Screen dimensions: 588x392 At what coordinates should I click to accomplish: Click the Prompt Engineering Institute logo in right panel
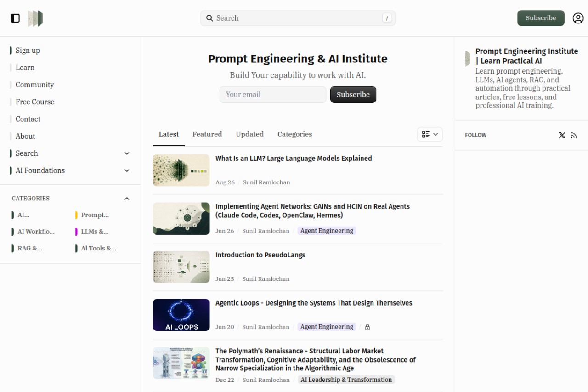pos(468,58)
